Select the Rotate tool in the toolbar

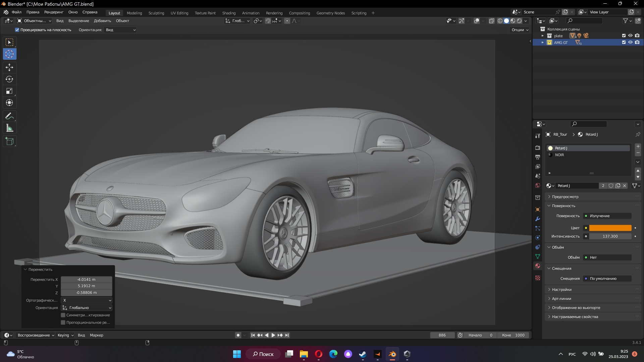point(9,79)
